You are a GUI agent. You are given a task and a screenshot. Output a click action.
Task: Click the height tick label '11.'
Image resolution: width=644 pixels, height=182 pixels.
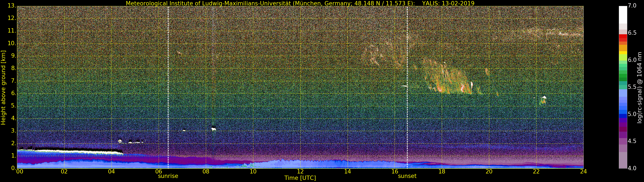[x=12, y=31]
